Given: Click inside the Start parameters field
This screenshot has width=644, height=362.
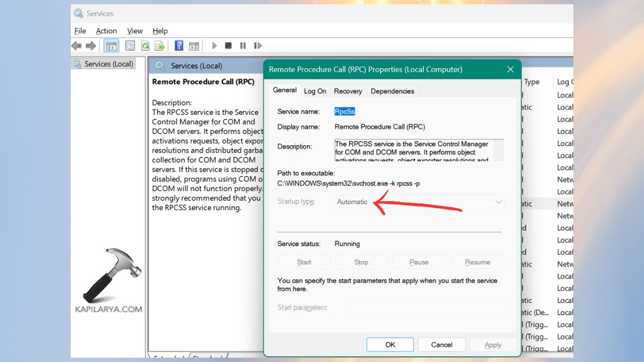Looking at the screenshot, I should coord(424,307).
